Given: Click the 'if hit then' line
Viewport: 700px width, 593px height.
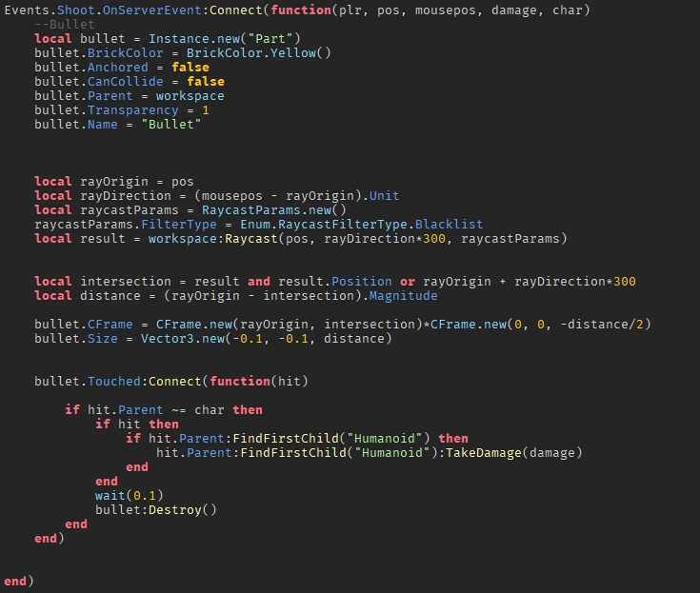Looking at the screenshot, I should 137,425.
